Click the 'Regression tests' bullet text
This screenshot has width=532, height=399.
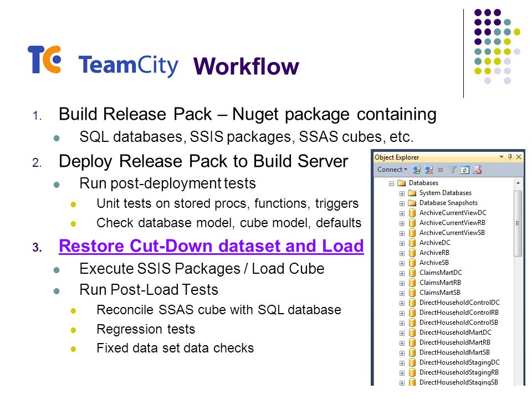tap(146, 329)
